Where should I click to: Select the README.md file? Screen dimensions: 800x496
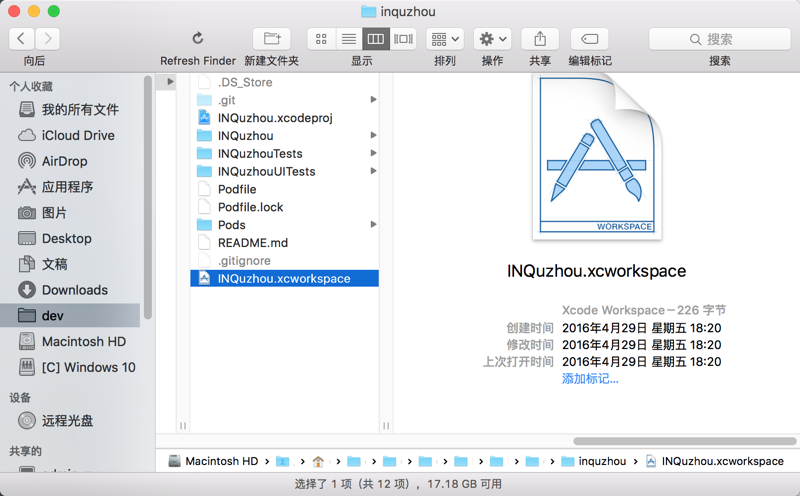[285, 243]
